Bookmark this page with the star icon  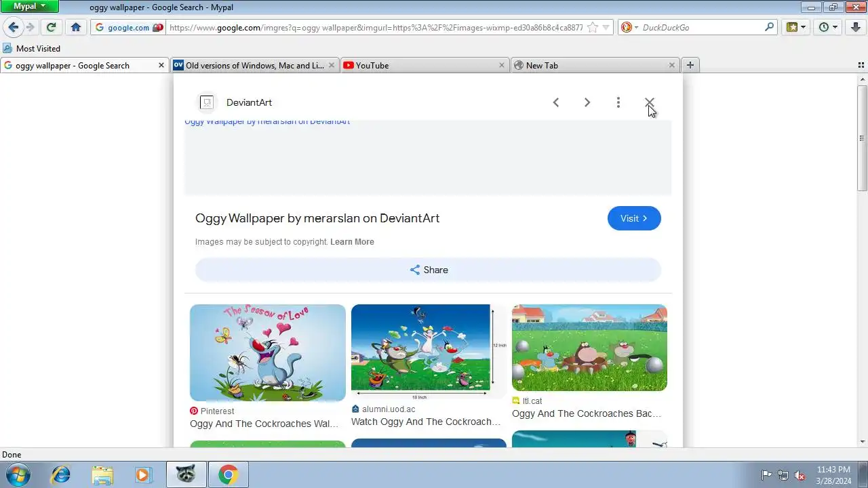[x=592, y=28]
